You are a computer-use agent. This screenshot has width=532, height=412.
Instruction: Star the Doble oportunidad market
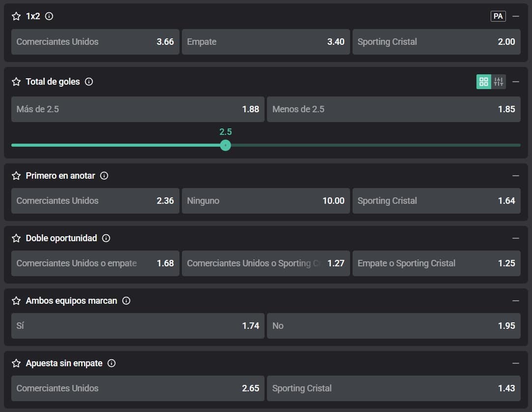tap(16, 238)
